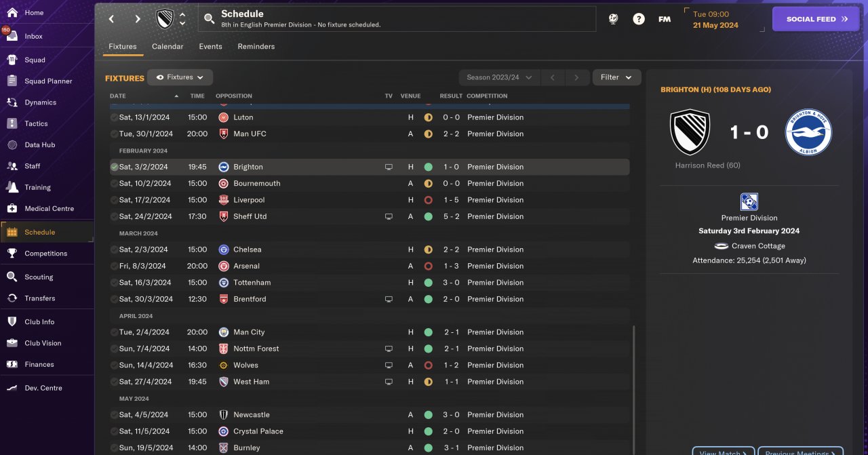Click the Schedule search field
868x455 pixels.
point(397,19)
